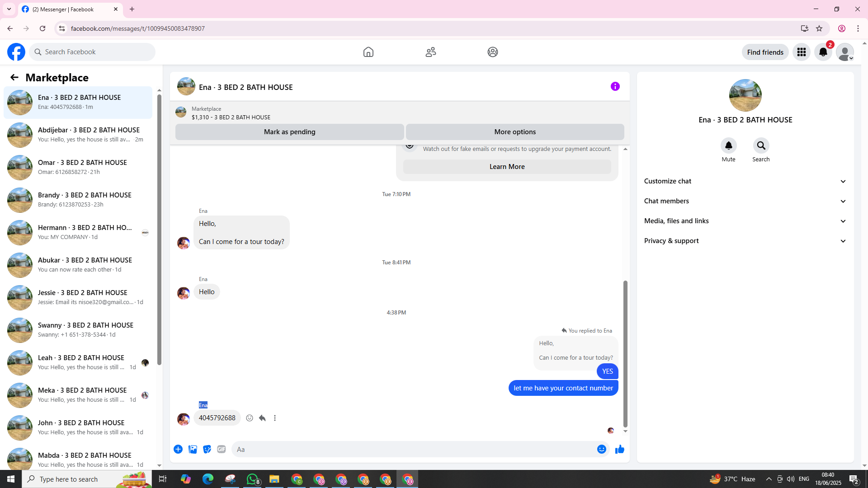Open more options for 4045792688 message
This screenshot has width=868, height=488.
coord(275,418)
